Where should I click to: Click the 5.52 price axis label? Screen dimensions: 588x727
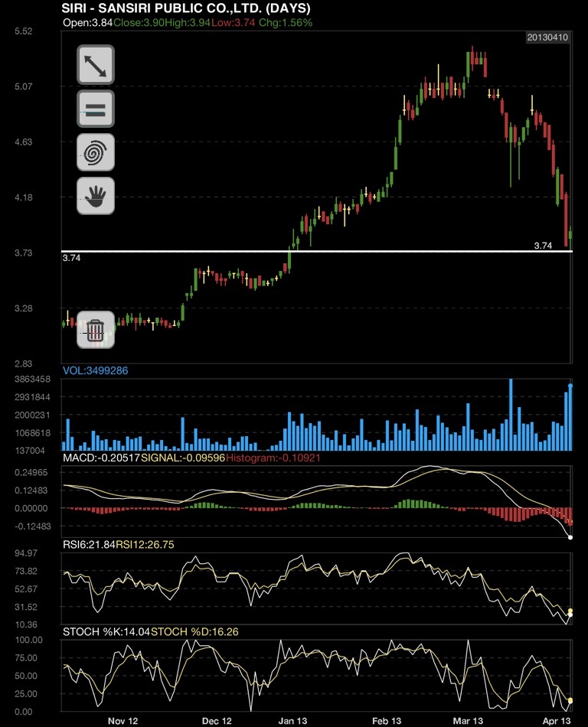[24, 31]
